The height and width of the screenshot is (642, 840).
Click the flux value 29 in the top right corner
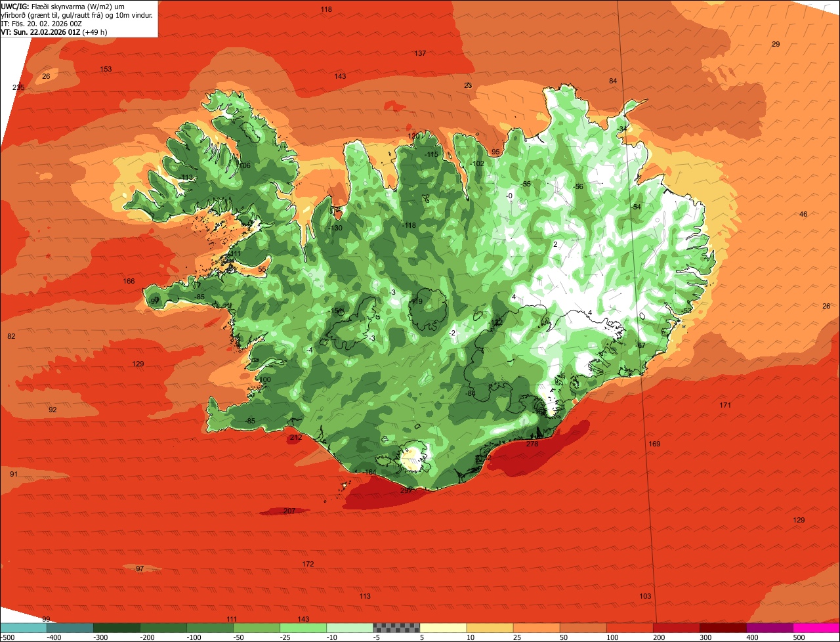click(x=776, y=45)
